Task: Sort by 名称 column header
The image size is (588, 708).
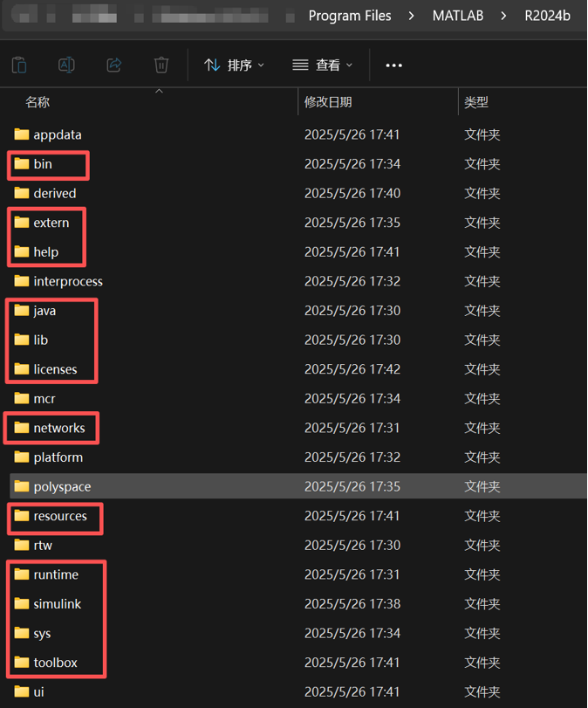Action: [38, 102]
